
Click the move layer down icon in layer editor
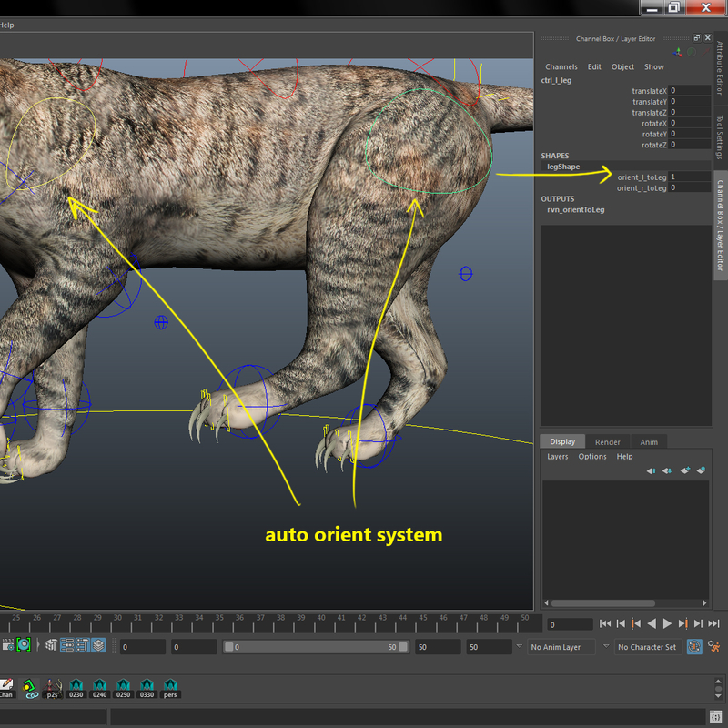point(667,470)
